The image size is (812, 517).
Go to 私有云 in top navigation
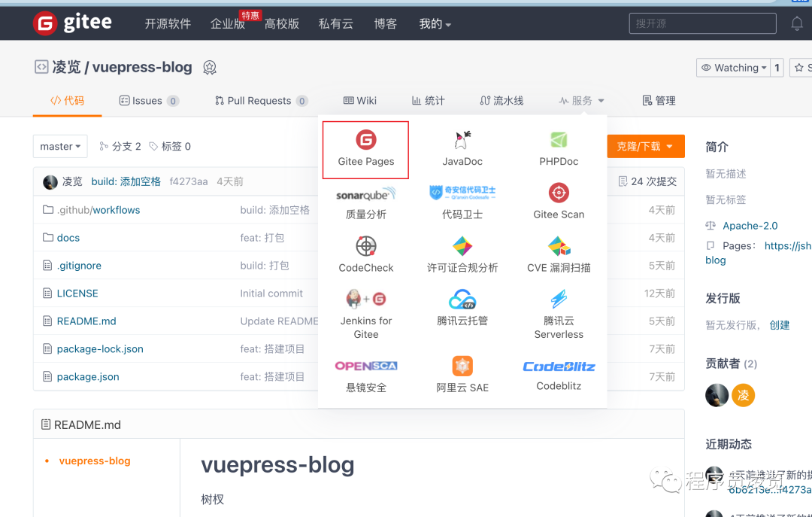335,23
